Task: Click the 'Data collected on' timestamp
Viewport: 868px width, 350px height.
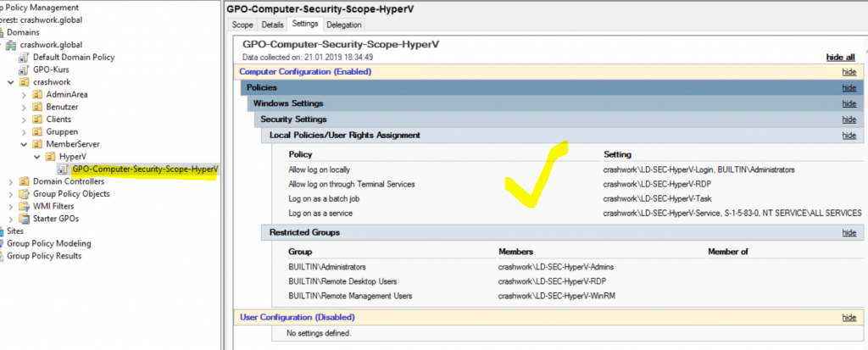Action: coord(308,57)
